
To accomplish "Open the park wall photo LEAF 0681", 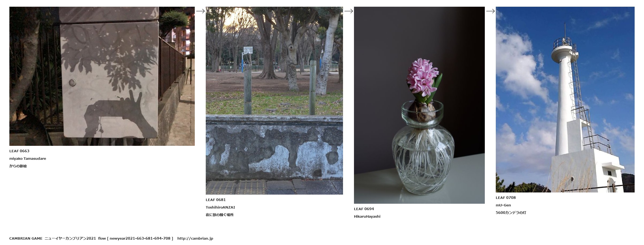I will pos(274,101).
